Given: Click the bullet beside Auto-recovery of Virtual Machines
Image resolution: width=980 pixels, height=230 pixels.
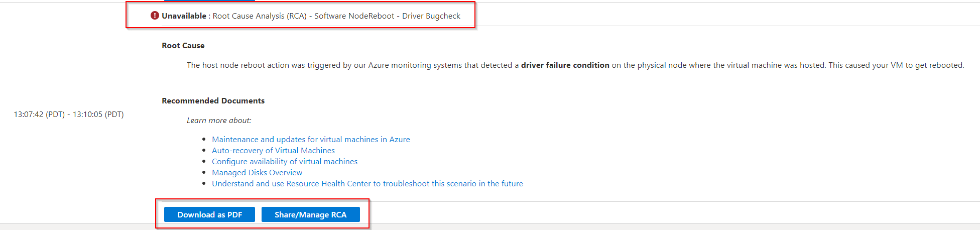Looking at the screenshot, I should (x=204, y=151).
